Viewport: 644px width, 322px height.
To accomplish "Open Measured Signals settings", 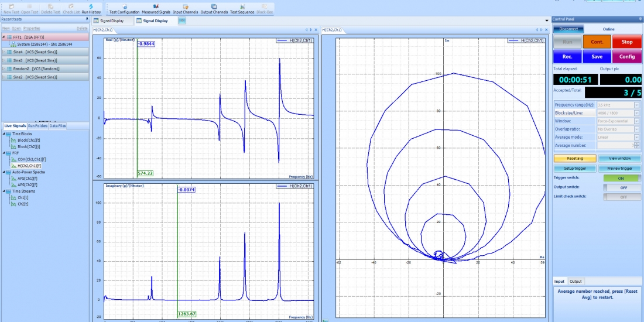I will click(156, 8).
